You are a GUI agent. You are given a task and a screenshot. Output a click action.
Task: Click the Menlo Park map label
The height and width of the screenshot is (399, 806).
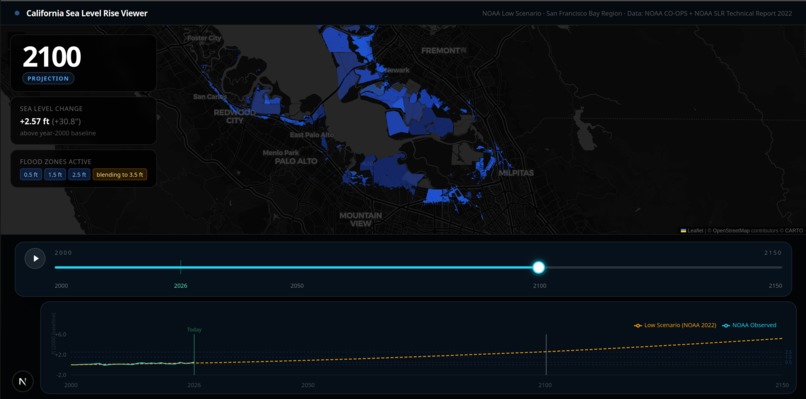(x=281, y=153)
